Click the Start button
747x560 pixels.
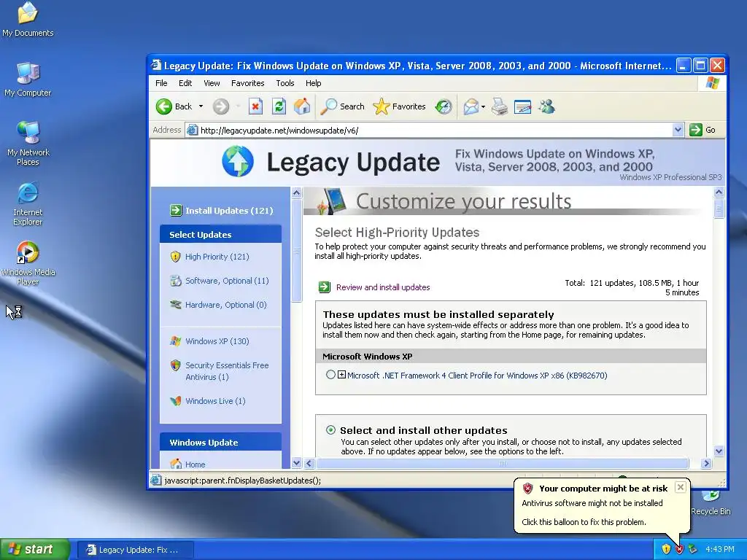coord(35,549)
